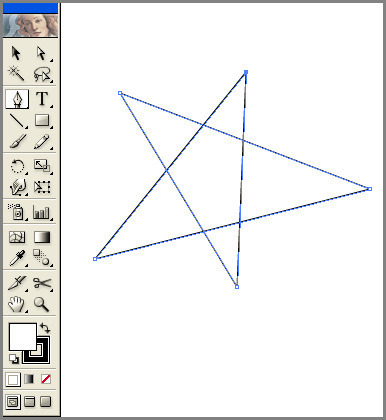Select the Scale tool
The image size is (386, 420).
point(42,166)
